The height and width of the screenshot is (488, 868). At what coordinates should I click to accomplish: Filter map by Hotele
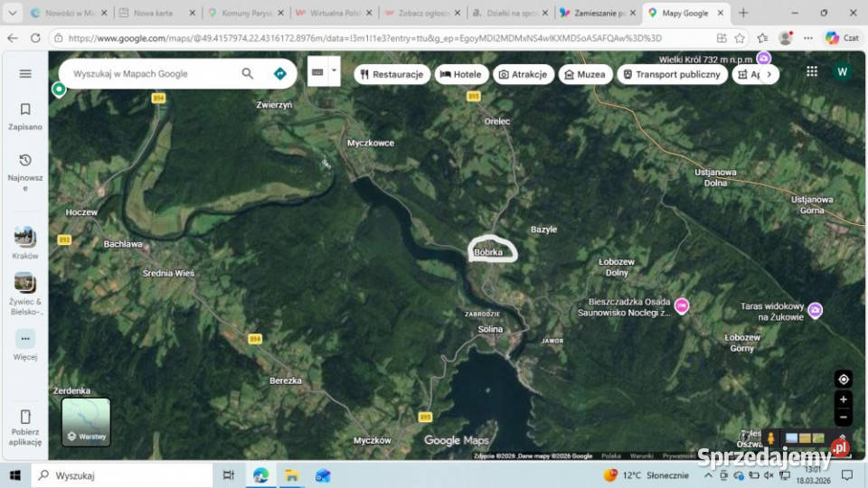(460, 74)
